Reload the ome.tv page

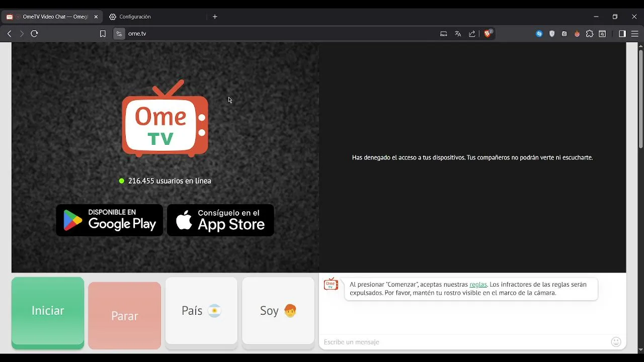[34, 34]
